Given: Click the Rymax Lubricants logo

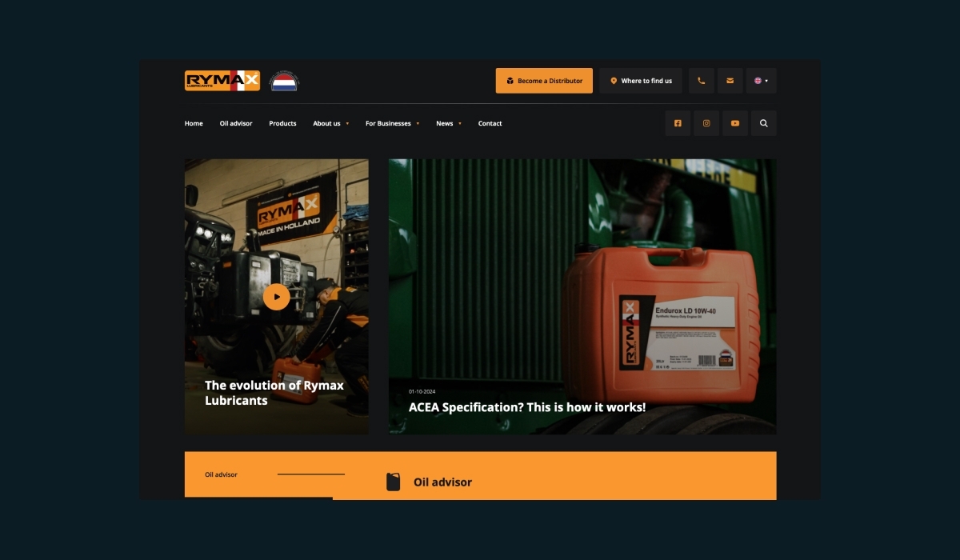Looking at the screenshot, I should pyautogui.click(x=222, y=81).
